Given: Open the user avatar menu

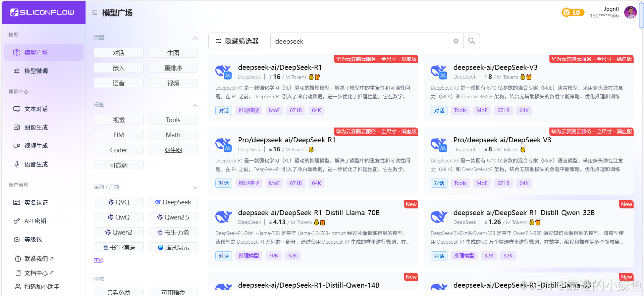Looking at the screenshot, I should click(x=630, y=12).
